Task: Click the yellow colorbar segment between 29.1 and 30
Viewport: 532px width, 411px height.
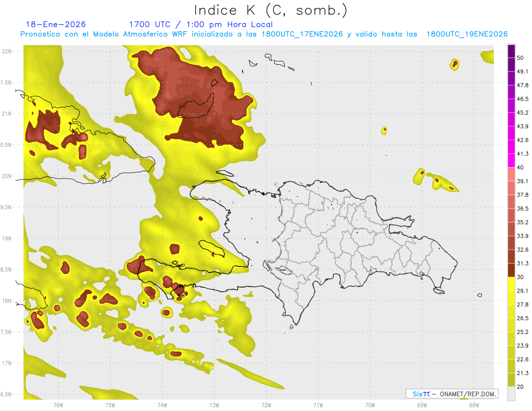Action: click(511, 284)
